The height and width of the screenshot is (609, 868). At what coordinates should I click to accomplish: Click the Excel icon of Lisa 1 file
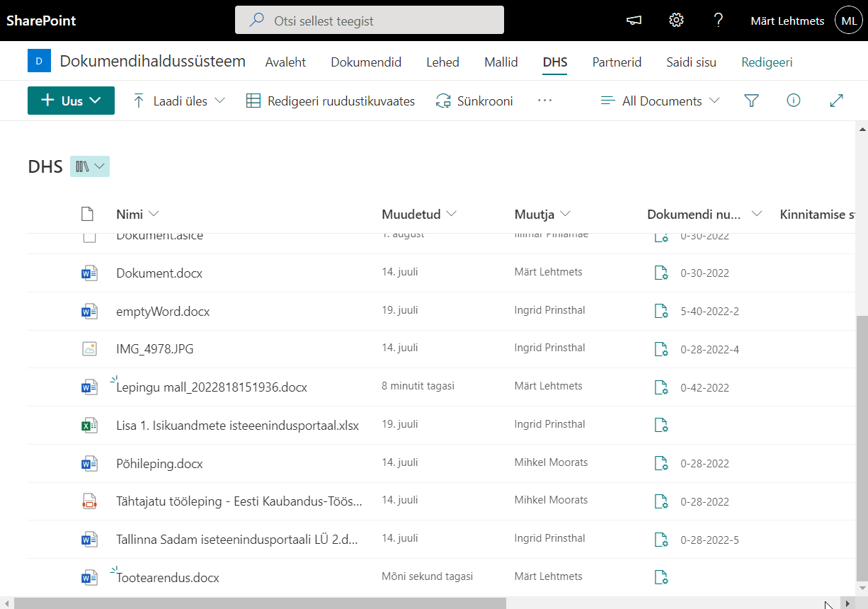(x=88, y=426)
